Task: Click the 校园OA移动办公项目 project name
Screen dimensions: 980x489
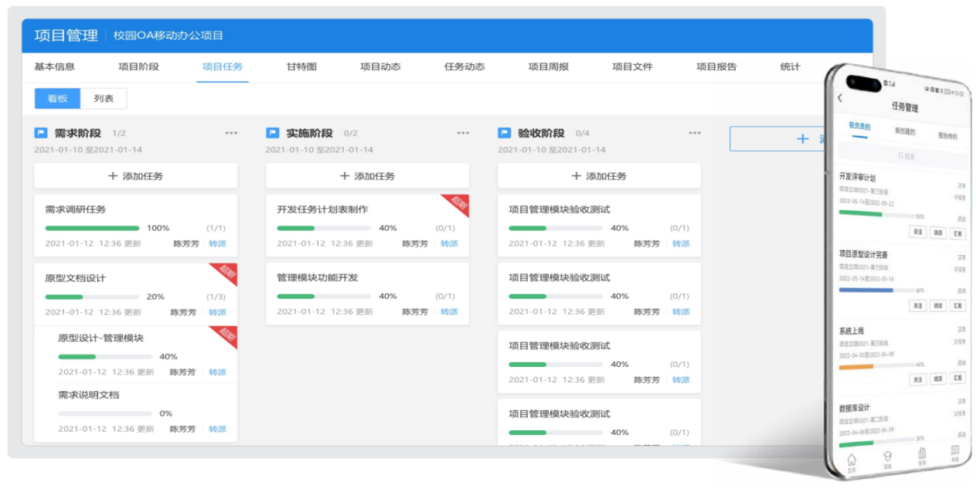Action: 168,36
